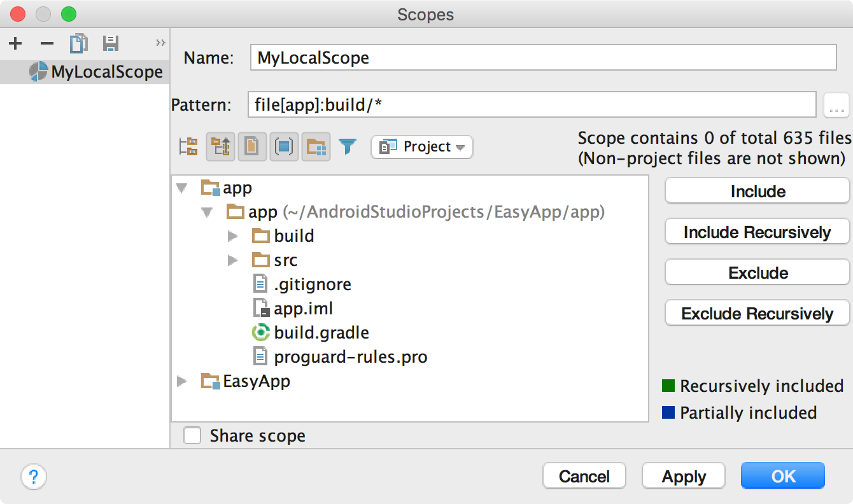Click the plus icon to add scope
The width and height of the screenshot is (853, 504).
(15, 43)
